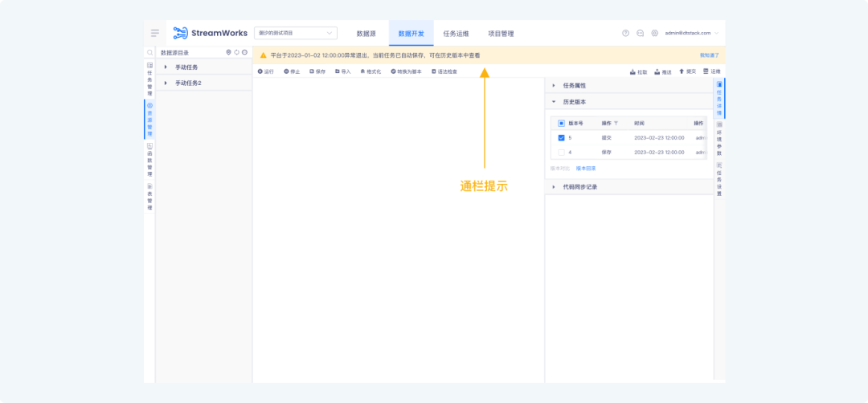Open the help question mark icon
Viewport: 868px width, 403px height.
click(x=626, y=33)
